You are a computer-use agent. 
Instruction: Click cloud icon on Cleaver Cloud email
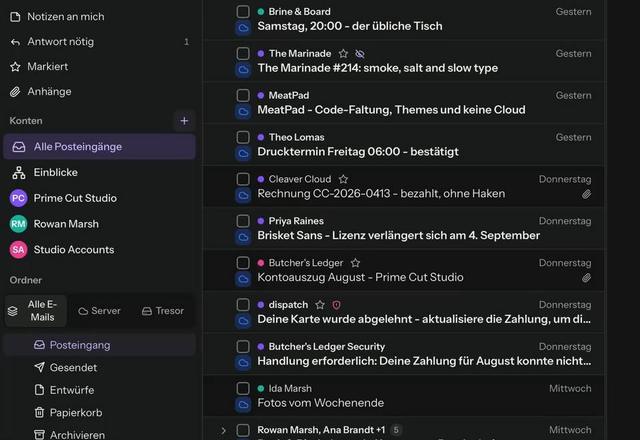[x=243, y=196]
